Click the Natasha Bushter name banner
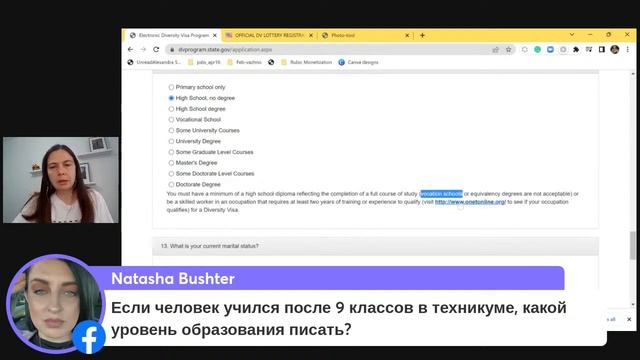Screen dimensions: 640x360 click(x=327, y=278)
